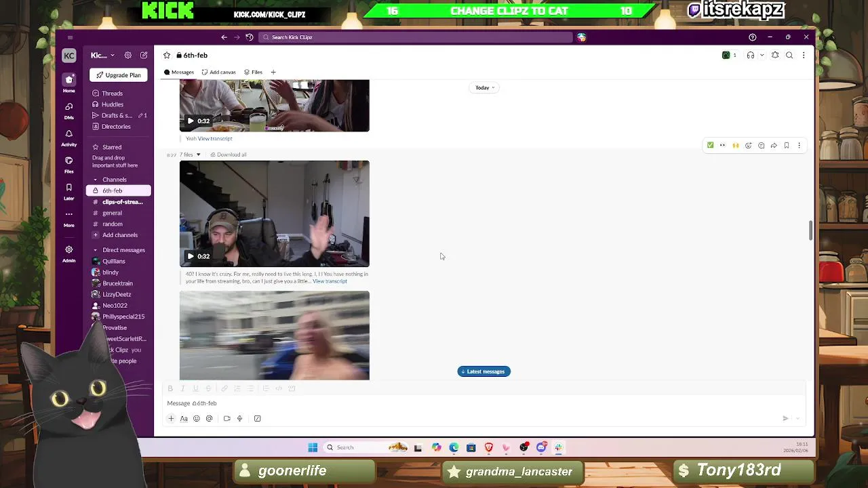
Task: Reply in thread to message
Action: [761, 145]
